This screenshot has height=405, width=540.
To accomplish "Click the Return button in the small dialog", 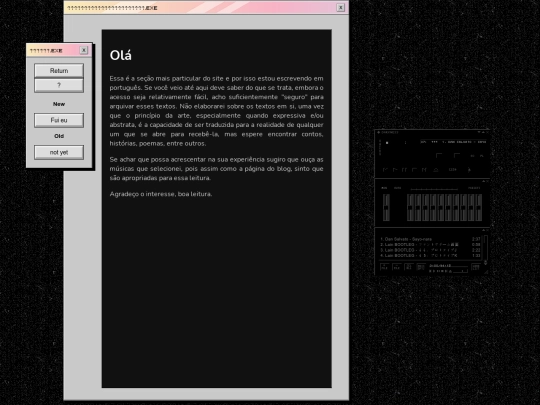I will click(59, 71).
